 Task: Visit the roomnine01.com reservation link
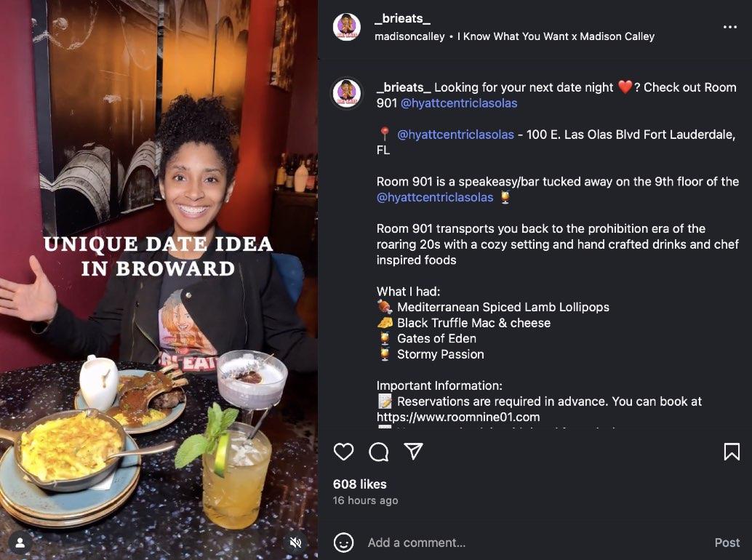[458, 417]
